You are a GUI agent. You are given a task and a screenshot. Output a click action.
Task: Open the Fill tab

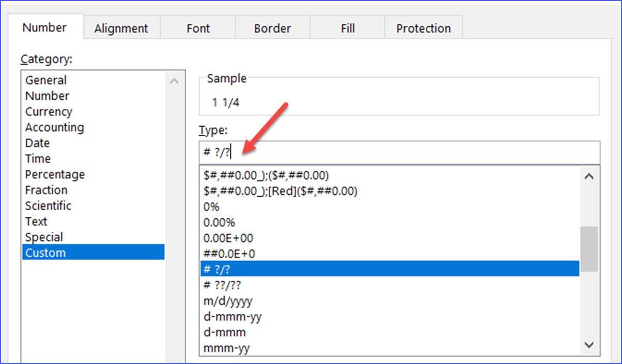click(348, 28)
